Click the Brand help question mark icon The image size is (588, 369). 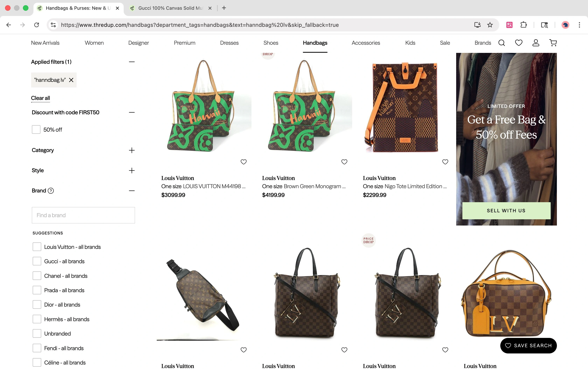click(x=51, y=191)
